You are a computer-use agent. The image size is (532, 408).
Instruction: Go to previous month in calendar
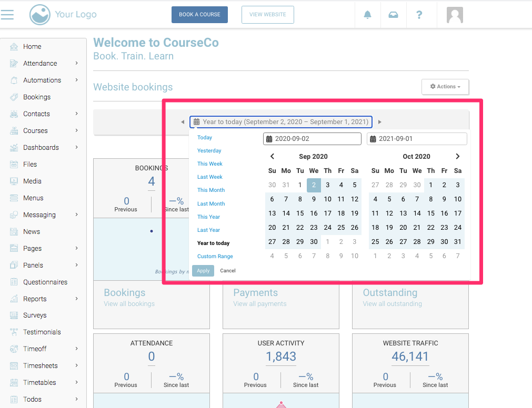click(x=272, y=156)
